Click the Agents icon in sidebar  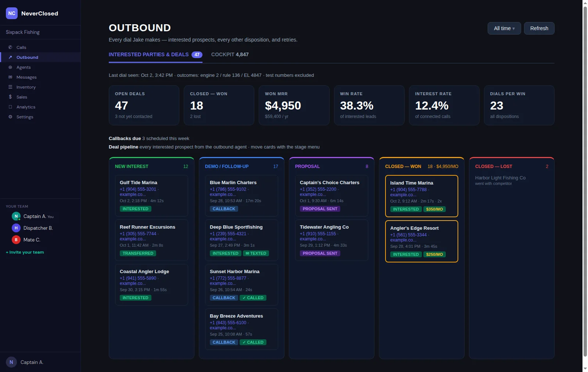coord(10,67)
